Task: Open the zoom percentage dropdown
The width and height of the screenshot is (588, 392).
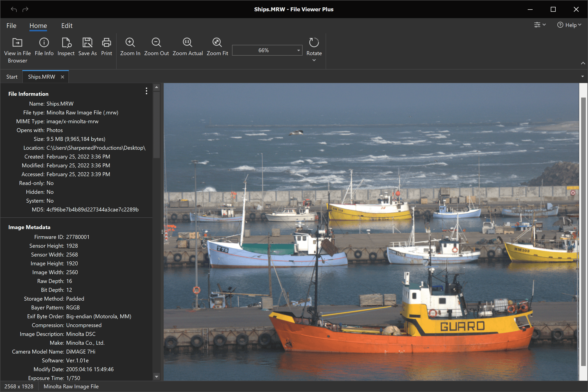Action: 298,50
